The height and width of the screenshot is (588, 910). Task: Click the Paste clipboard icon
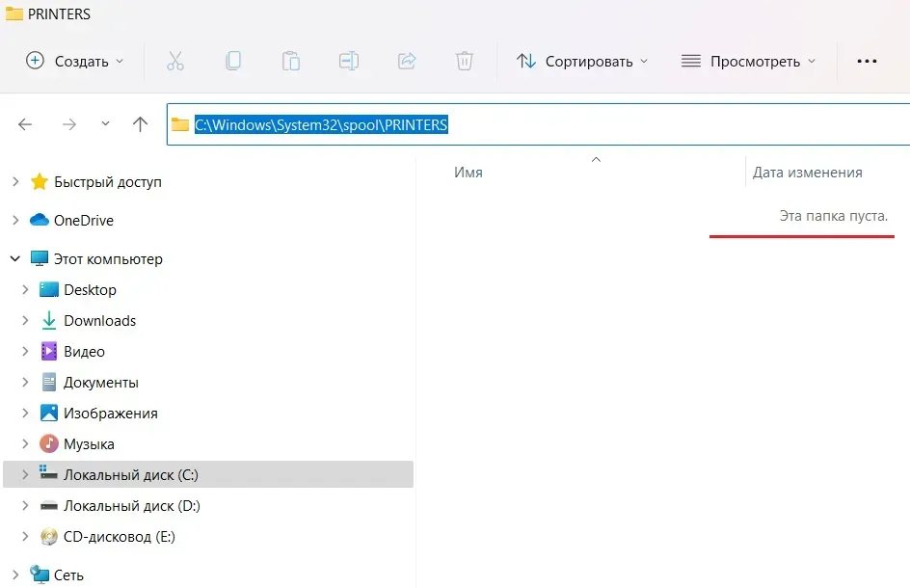point(290,61)
